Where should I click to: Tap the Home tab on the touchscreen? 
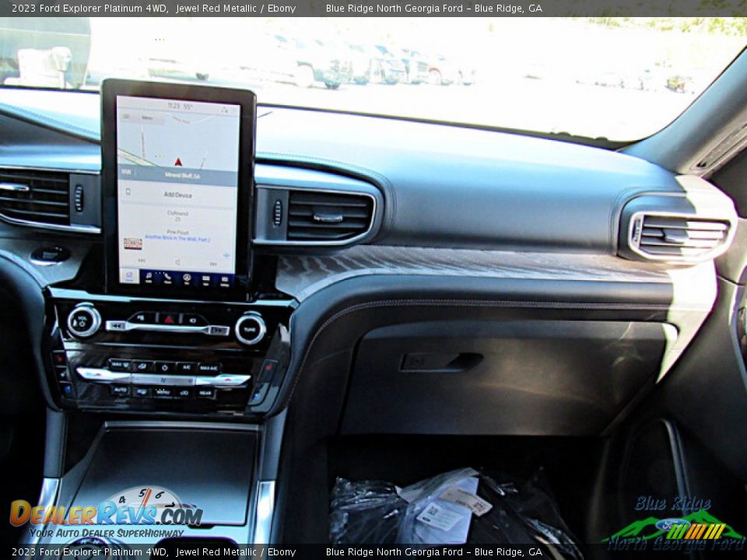(129, 275)
